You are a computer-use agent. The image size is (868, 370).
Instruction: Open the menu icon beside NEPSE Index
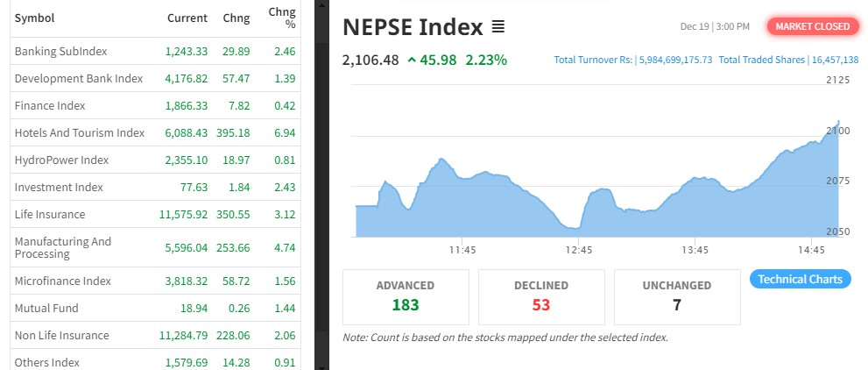click(x=498, y=27)
